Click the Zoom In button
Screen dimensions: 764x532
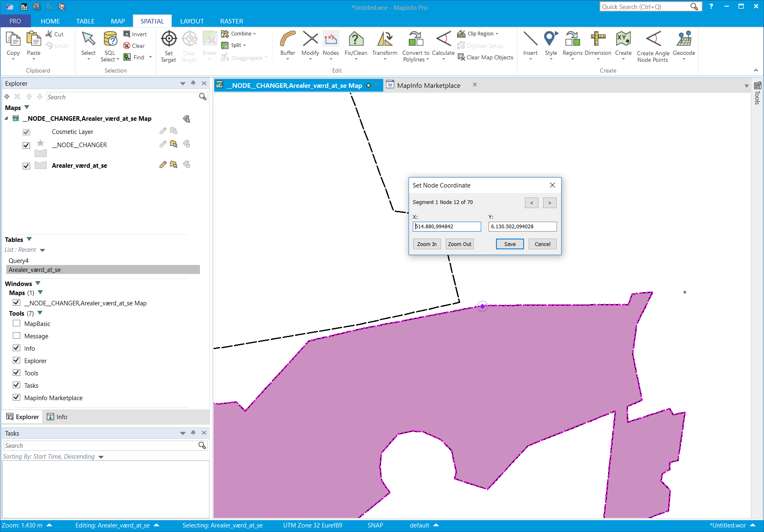[427, 244]
